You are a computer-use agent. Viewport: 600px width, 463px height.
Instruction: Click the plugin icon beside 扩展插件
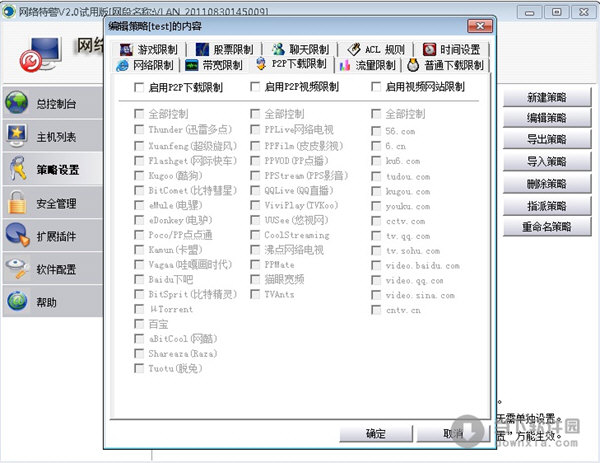(x=17, y=235)
